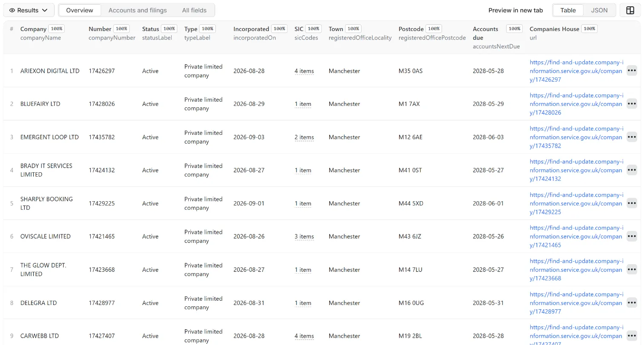This screenshot has height=345, width=644.
Task: Select the company name SHARPLY BOOKING LTD
Action: [x=46, y=203]
